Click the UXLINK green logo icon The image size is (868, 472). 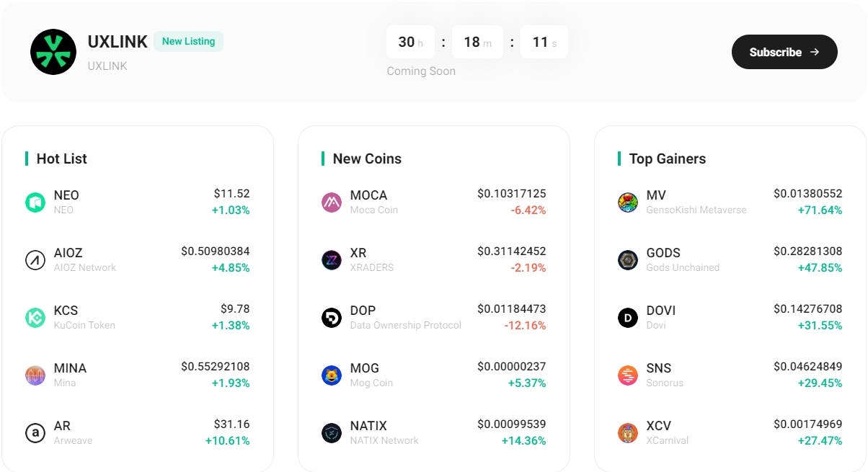53,52
